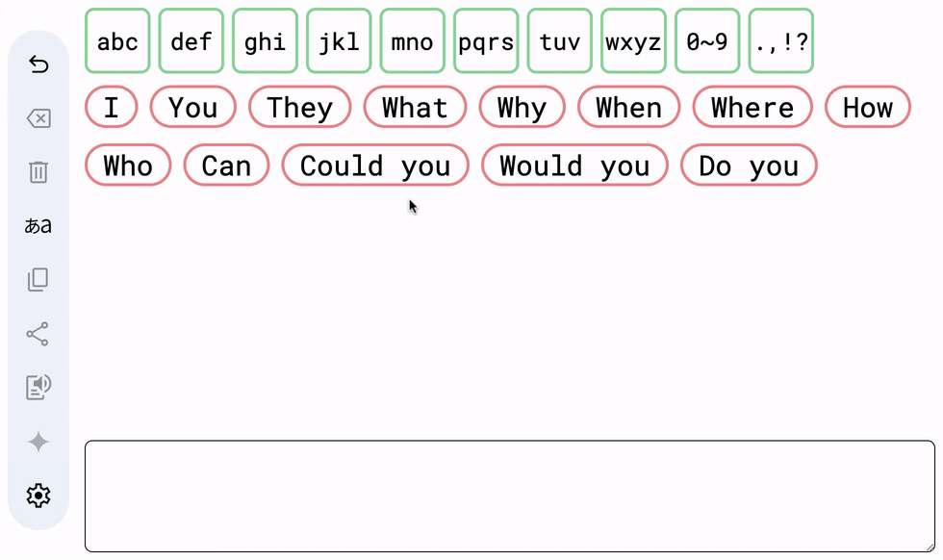Choose the "Where" phrase starter

(752, 107)
